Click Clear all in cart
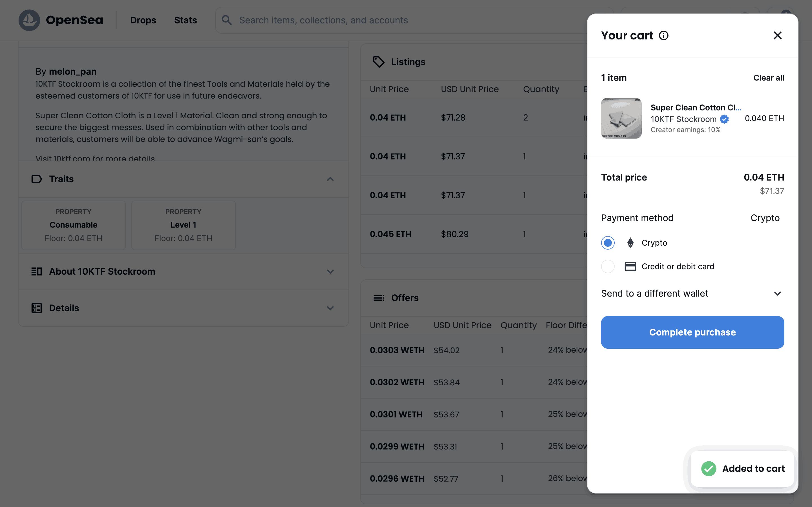 coord(768,78)
